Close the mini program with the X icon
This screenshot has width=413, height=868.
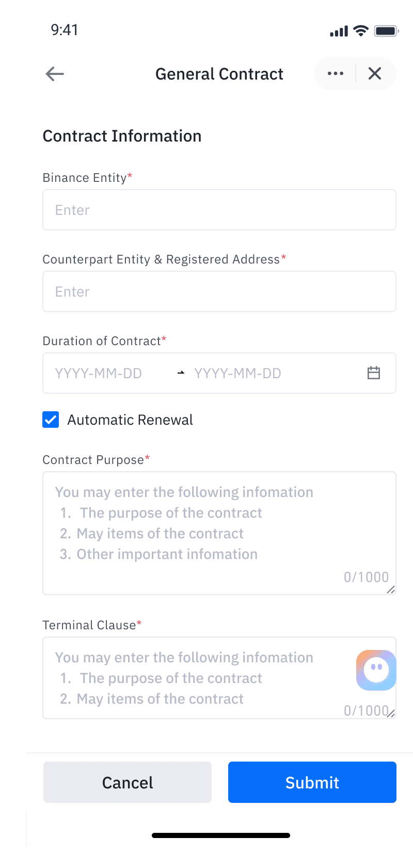coord(375,74)
